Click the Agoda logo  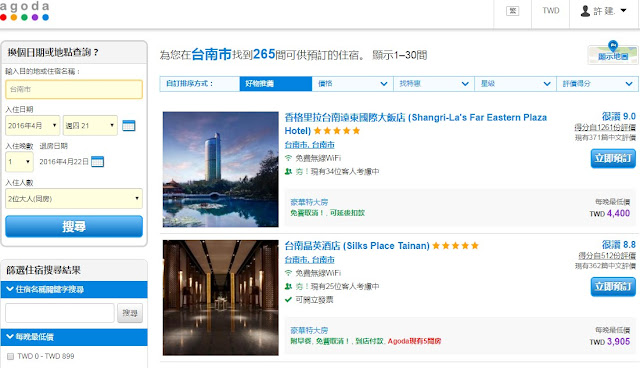(24, 11)
